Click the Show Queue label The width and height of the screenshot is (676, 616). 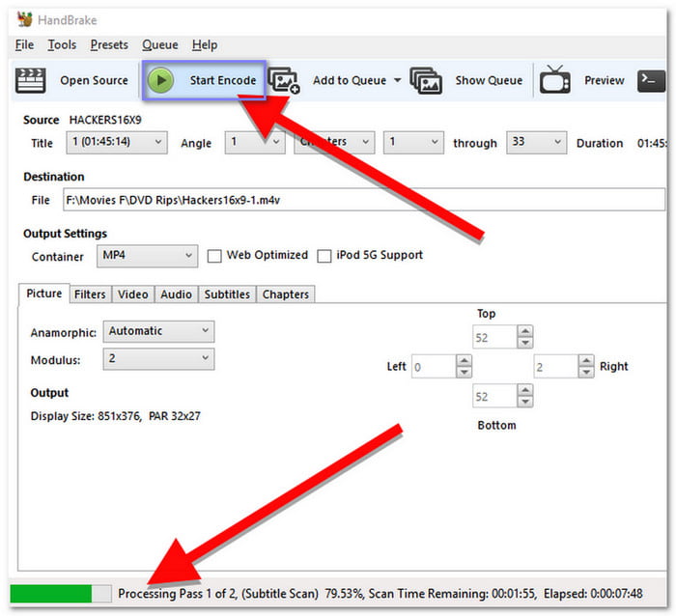[x=489, y=80]
